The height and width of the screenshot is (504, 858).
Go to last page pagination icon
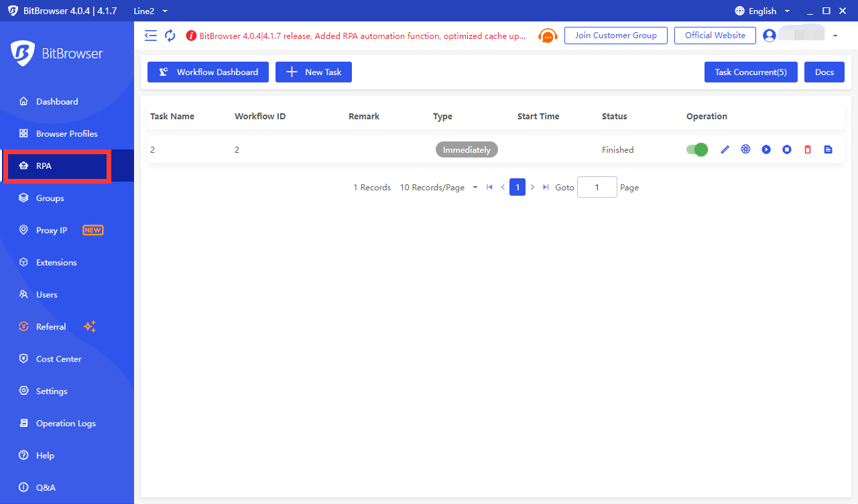click(x=546, y=188)
